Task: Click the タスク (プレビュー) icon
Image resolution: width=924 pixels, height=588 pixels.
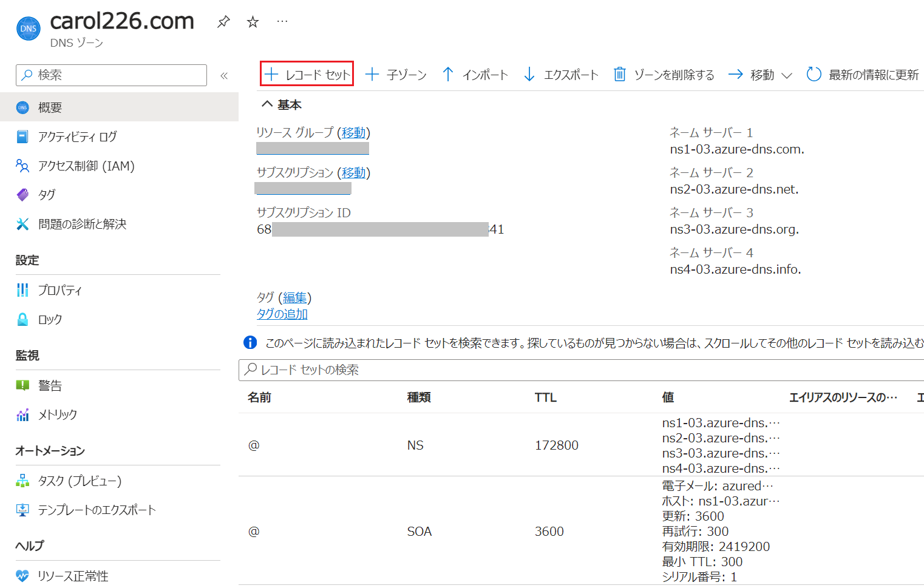Action: coord(22,481)
